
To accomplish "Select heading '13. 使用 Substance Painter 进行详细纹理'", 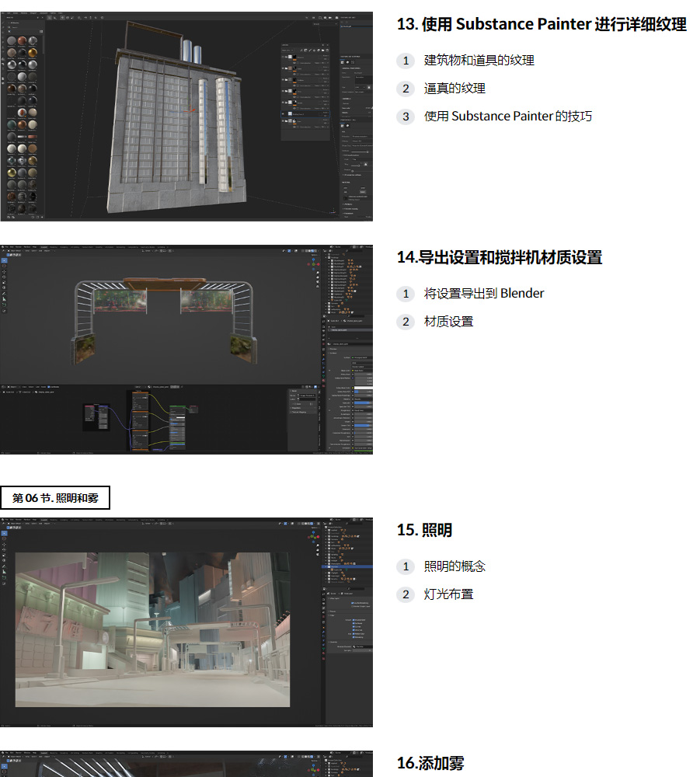I will point(542,24).
